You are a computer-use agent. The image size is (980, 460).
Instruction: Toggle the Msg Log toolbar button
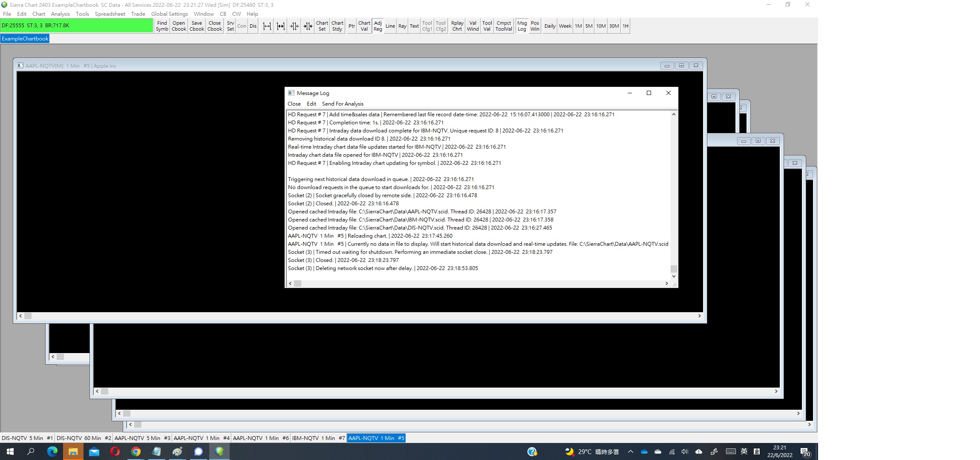coord(522,26)
